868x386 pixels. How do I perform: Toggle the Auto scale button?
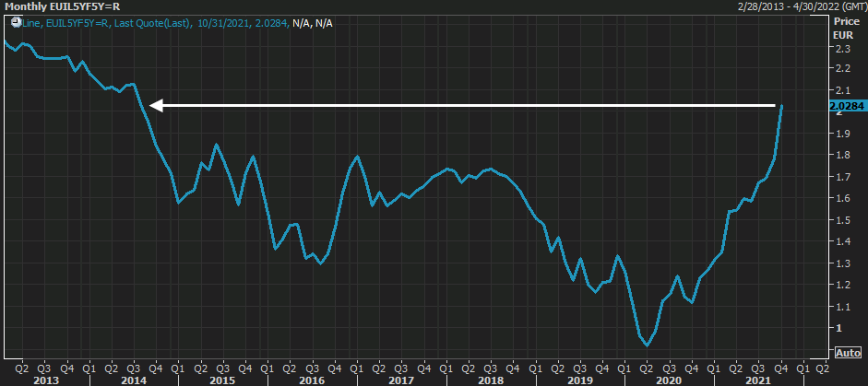(x=848, y=353)
